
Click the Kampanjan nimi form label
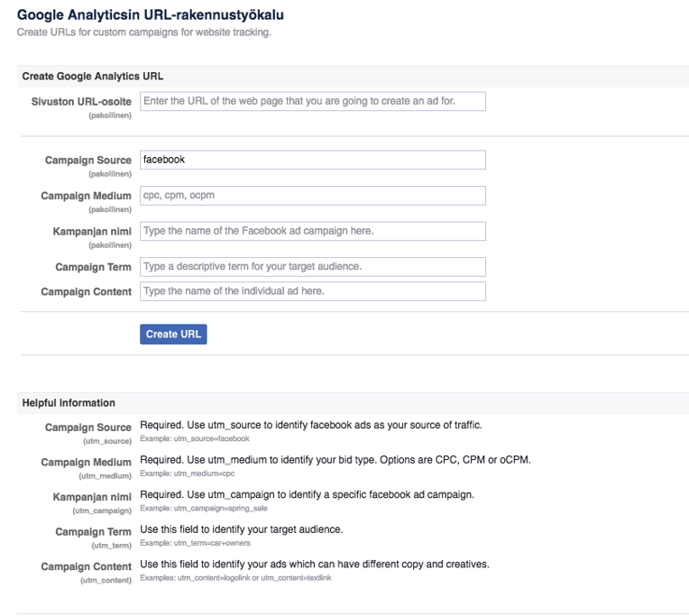(x=92, y=232)
